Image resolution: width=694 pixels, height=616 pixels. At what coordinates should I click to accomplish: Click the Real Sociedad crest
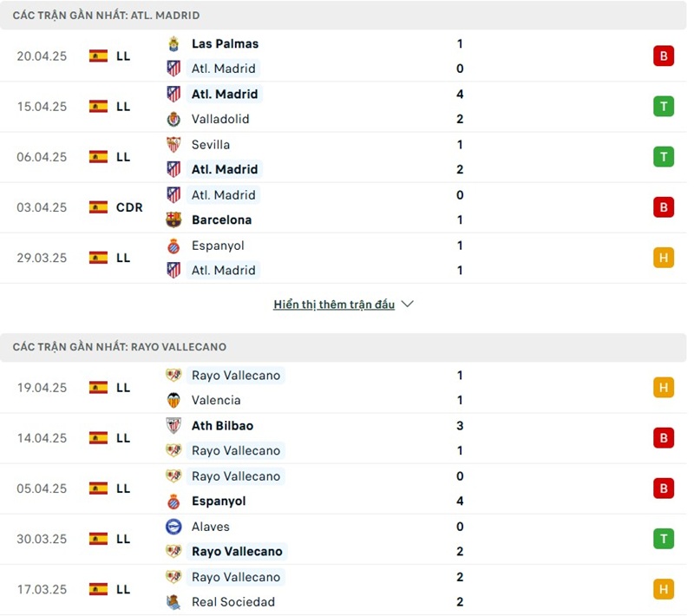click(173, 601)
